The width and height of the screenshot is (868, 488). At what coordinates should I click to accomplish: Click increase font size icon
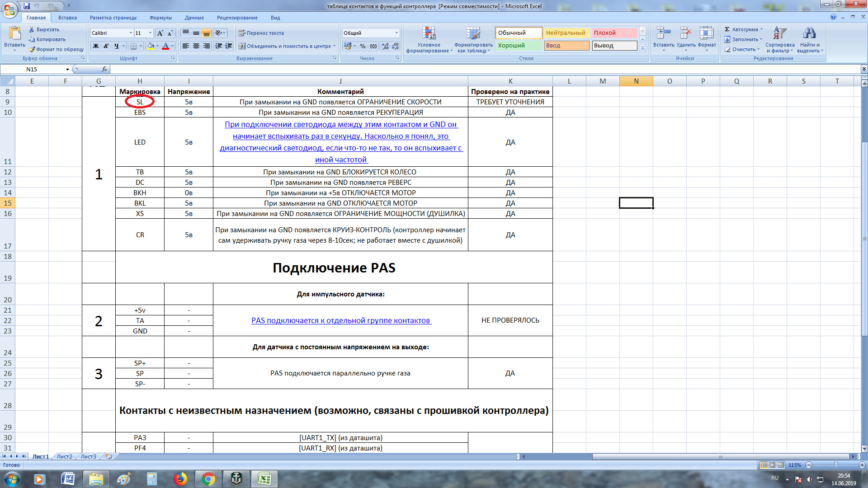click(x=160, y=33)
